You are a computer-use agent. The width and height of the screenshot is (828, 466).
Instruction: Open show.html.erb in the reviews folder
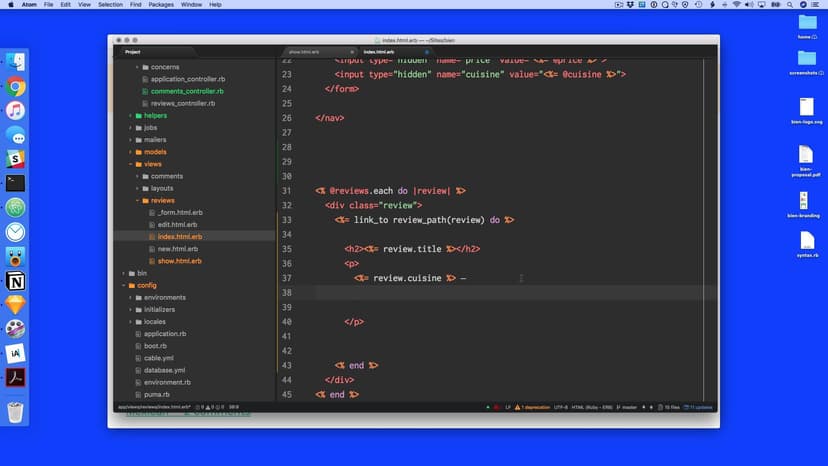point(179,261)
